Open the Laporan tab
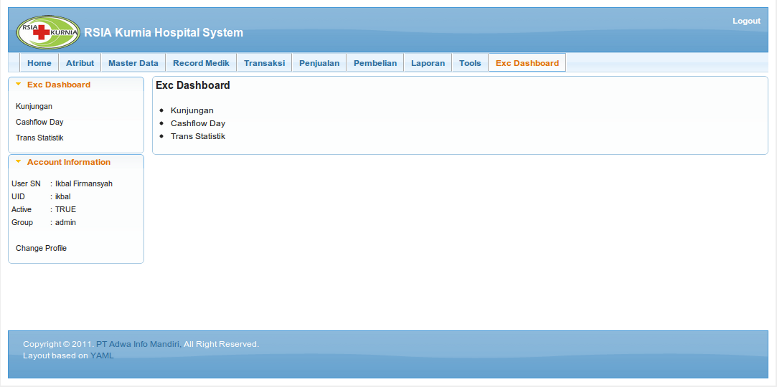777x387 pixels. click(x=428, y=63)
